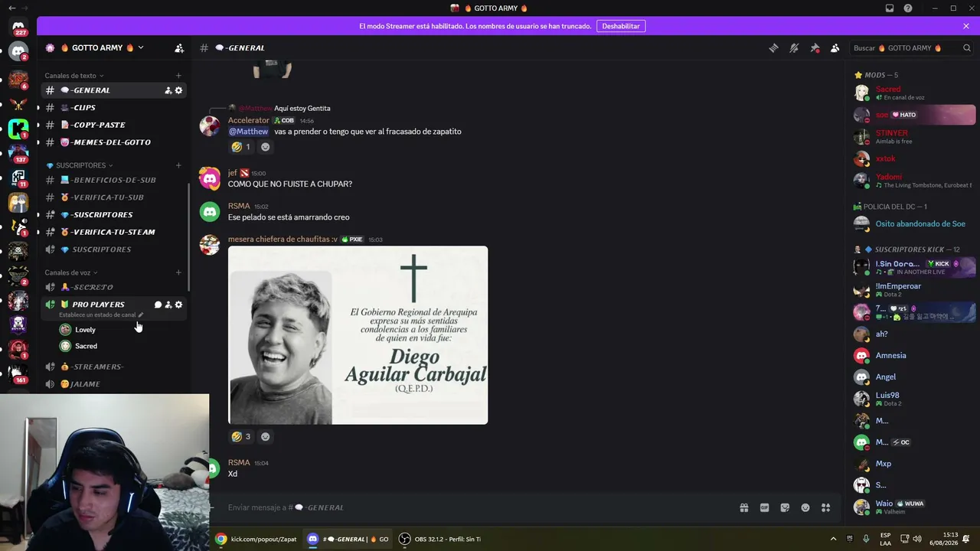Join the STREAMERS voice channel
This screenshot has height=551, width=980.
coord(115,367)
